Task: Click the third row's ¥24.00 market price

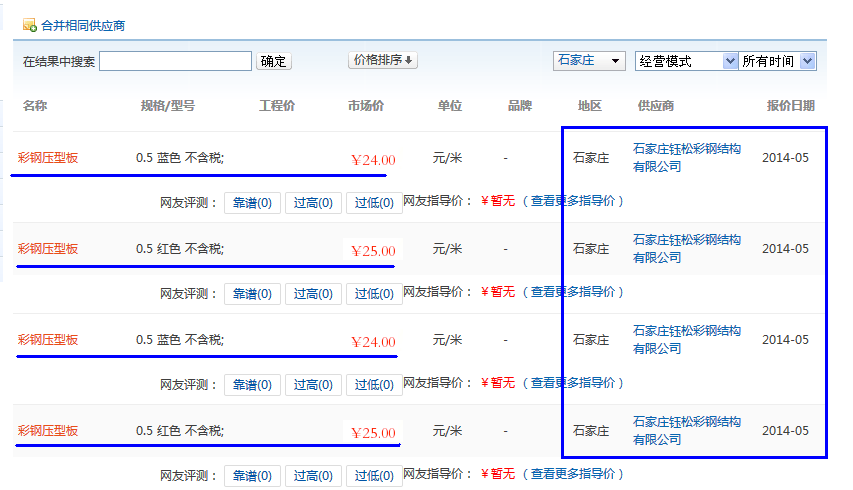Action: 373,342
